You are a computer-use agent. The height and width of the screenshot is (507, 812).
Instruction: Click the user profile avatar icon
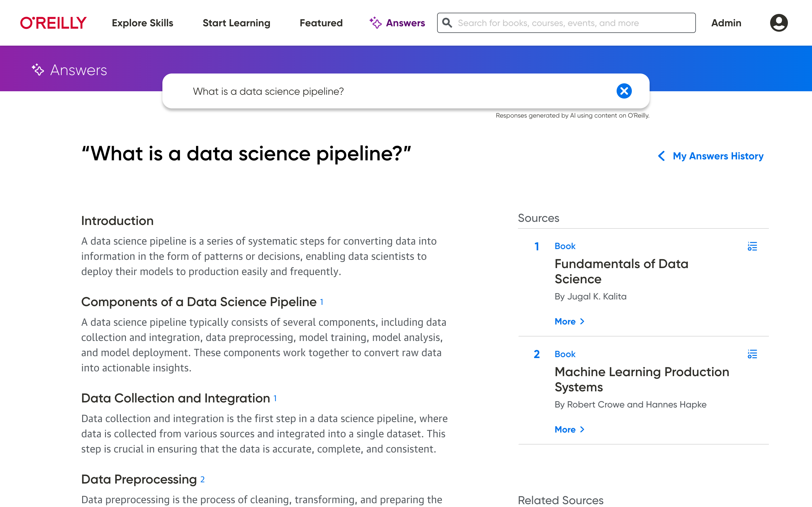click(778, 23)
